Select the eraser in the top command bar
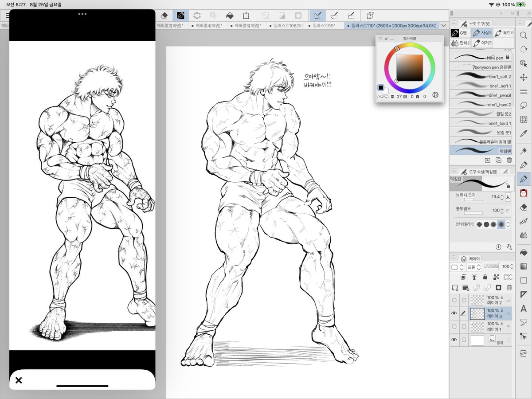The image size is (532, 399). click(164, 16)
